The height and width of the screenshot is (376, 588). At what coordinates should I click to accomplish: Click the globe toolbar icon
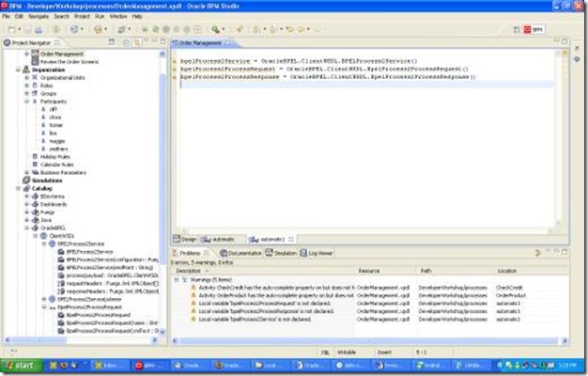(74, 29)
